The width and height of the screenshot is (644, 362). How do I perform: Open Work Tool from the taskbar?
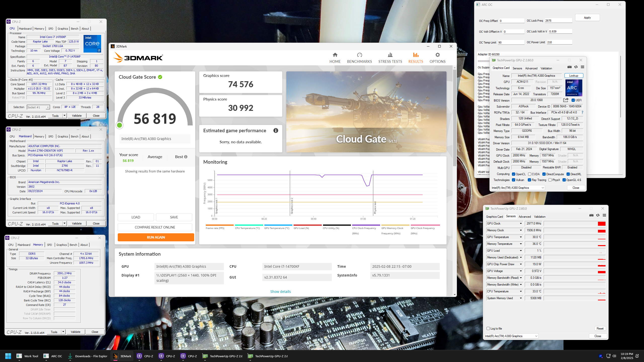click(x=27, y=356)
